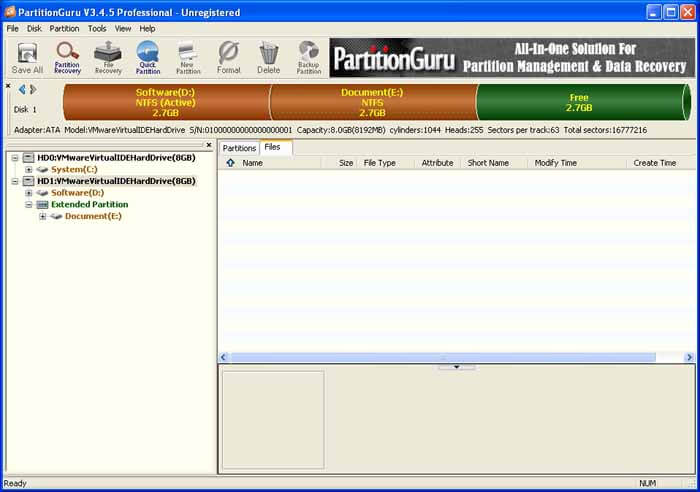700x492 pixels.
Task: Click the Delete trash can icon
Action: tap(269, 58)
